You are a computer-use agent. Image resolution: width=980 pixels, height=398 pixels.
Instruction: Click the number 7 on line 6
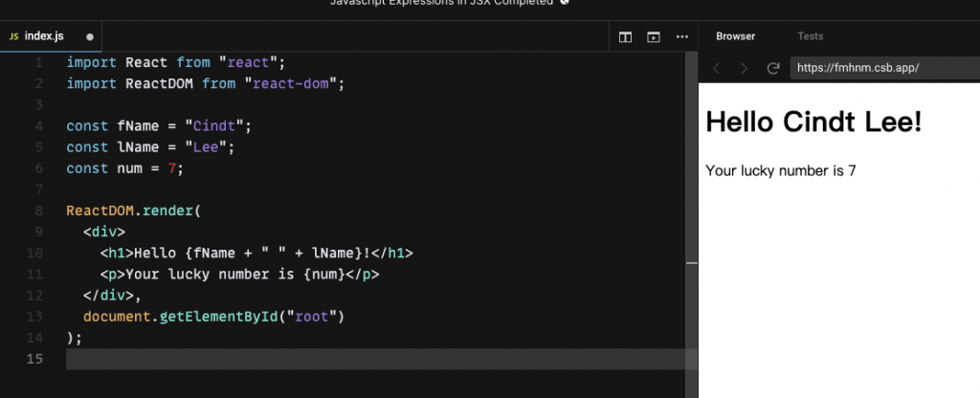point(172,168)
